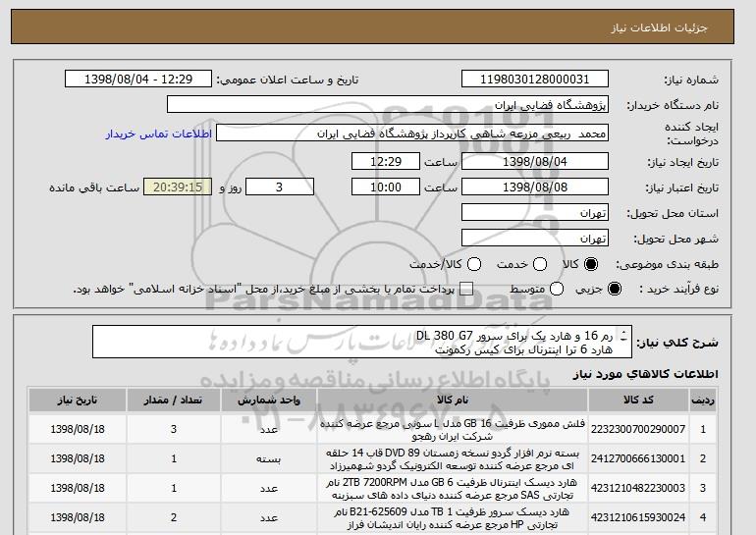
Task: Click the general description text box
Action: [361, 342]
